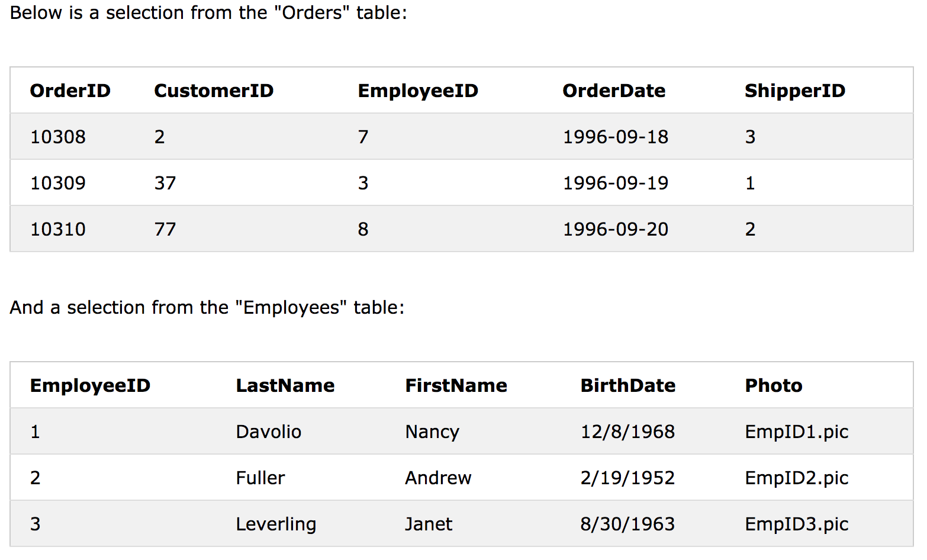927x560 pixels.
Task: Select birth date 2/19/1952 cell
Action: tap(627, 478)
